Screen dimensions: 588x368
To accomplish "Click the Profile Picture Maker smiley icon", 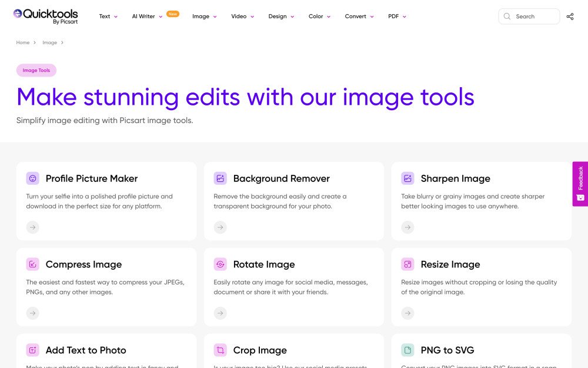I will coord(33,178).
